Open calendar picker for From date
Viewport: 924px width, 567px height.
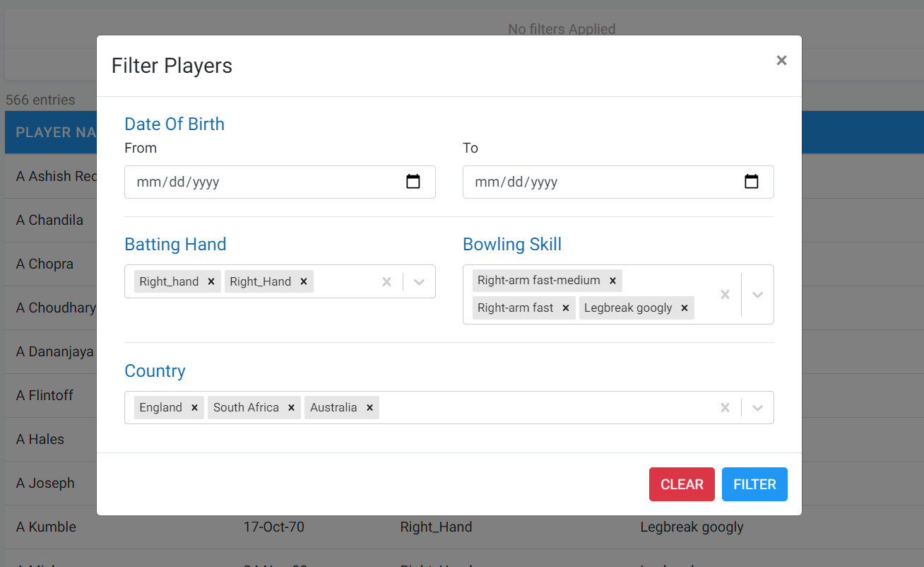(413, 182)
